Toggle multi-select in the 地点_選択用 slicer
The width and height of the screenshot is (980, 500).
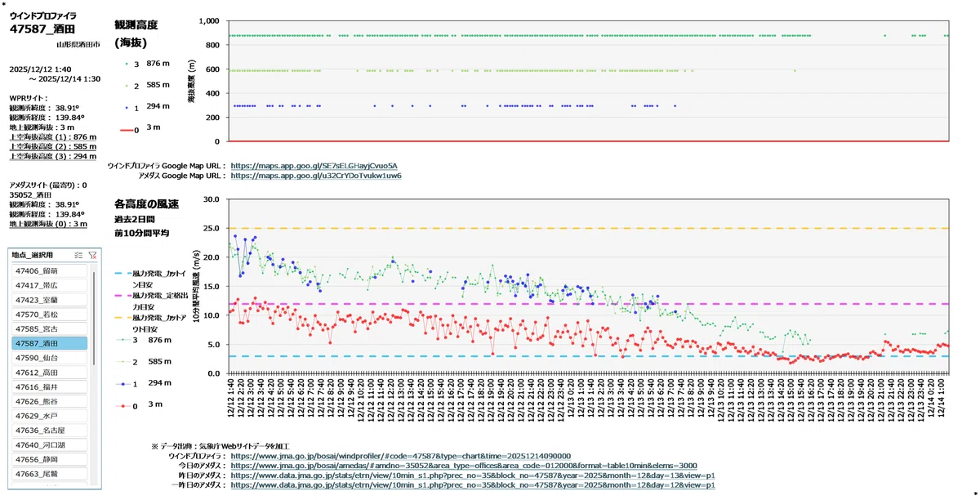78,255
